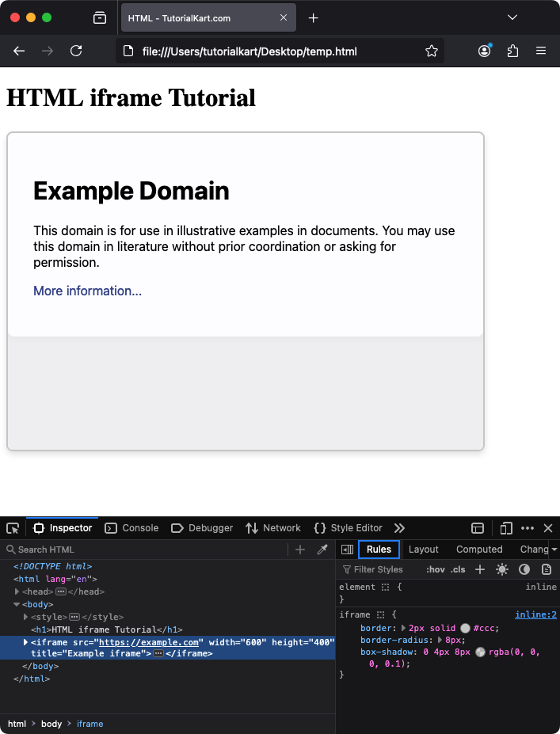Expand the head ellipsis badge
This screenshot has height=734, width=560.
[61, 591]
